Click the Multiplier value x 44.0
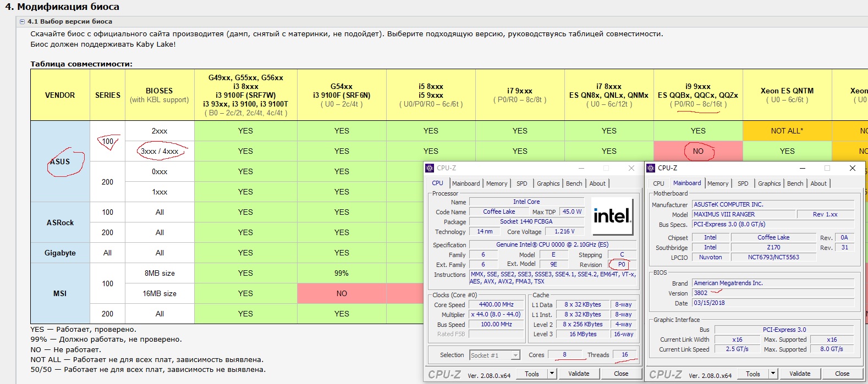 pyautogui.click(x=496, y=315)
